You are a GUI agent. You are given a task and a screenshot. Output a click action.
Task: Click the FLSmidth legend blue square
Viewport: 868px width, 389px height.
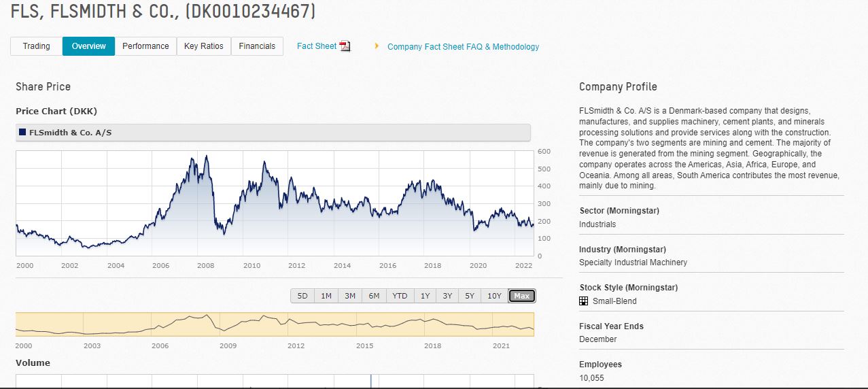click(x=23, y=133)
